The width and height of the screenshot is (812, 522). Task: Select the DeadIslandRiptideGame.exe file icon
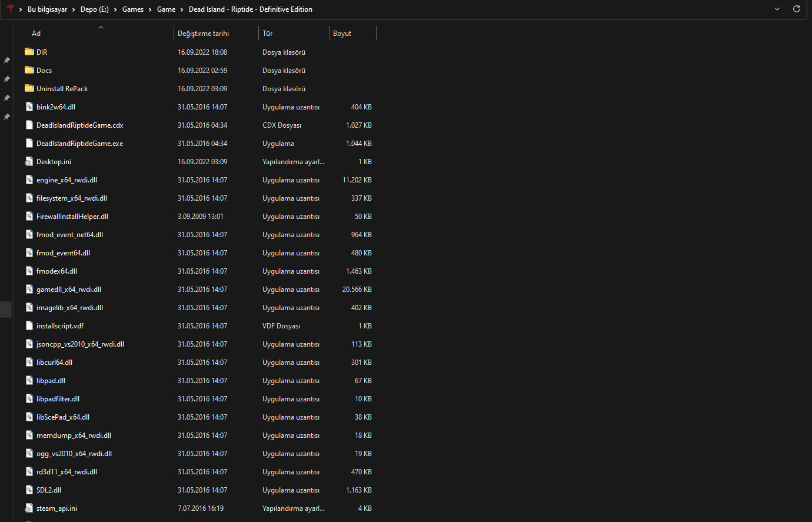29,143
